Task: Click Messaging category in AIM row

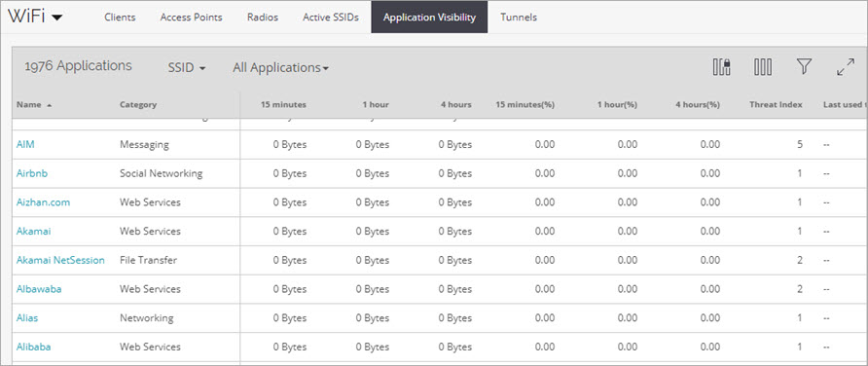Action: pos(144,144)
